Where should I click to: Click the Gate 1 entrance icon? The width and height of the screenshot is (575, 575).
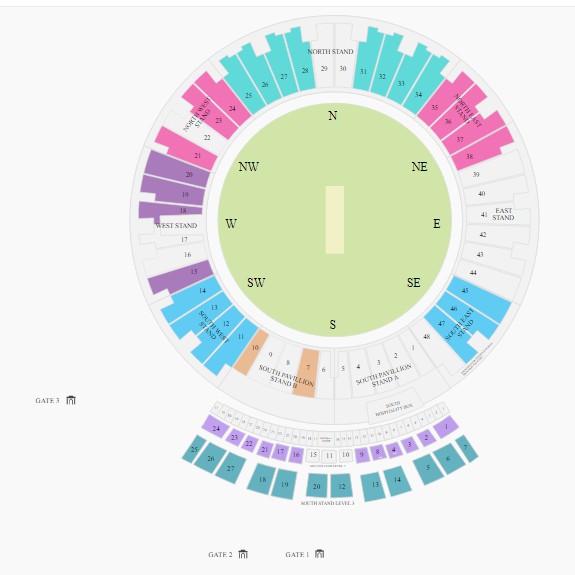[319, 554]
